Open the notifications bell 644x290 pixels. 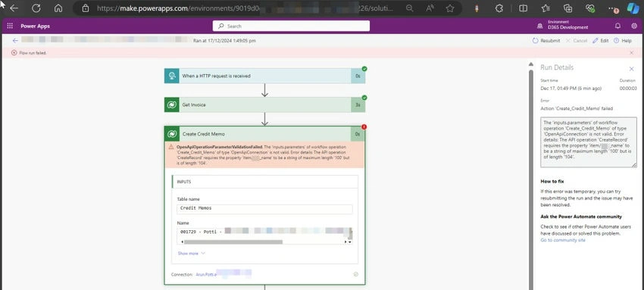[x=617, y=26]
